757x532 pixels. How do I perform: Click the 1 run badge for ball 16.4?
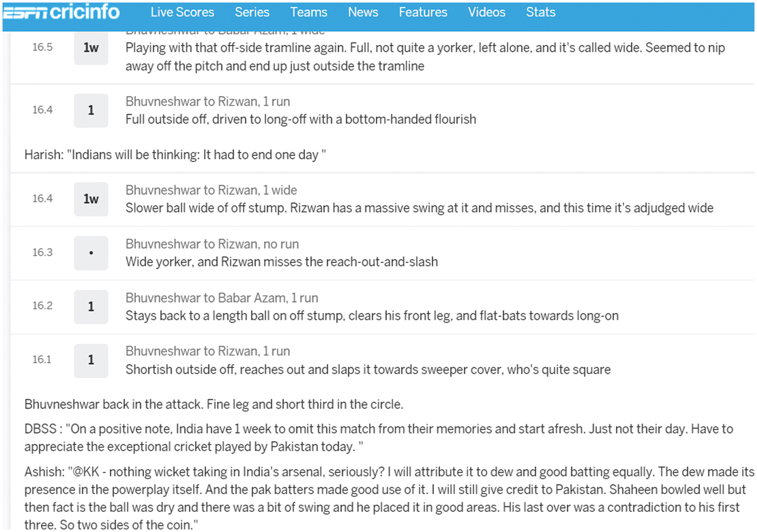click(91, 111)
